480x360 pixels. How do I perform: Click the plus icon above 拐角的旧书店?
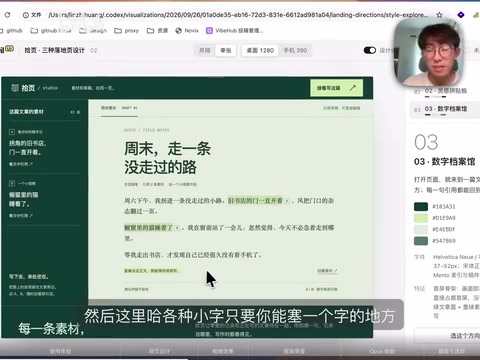(x=12, y=132)
